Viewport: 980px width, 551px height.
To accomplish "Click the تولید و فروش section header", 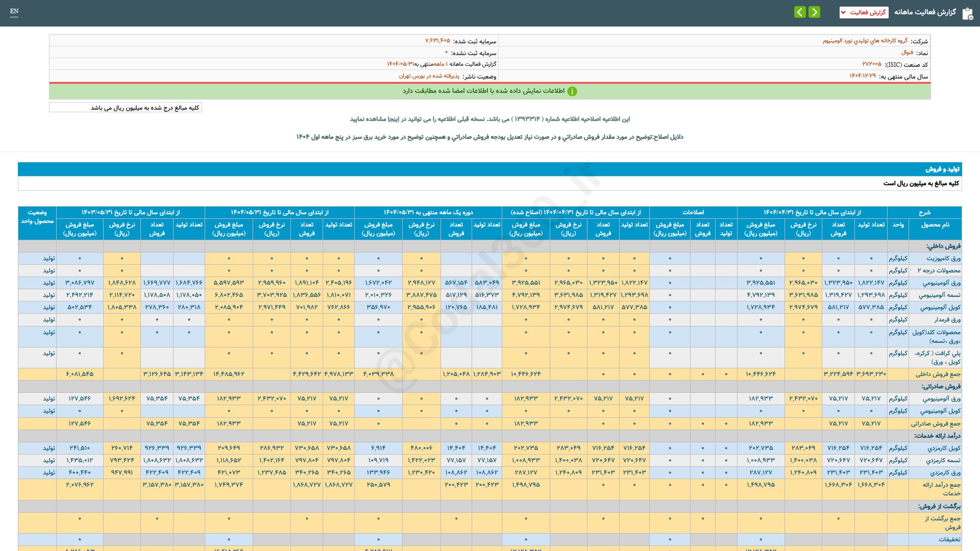I will tap(942, 169).
